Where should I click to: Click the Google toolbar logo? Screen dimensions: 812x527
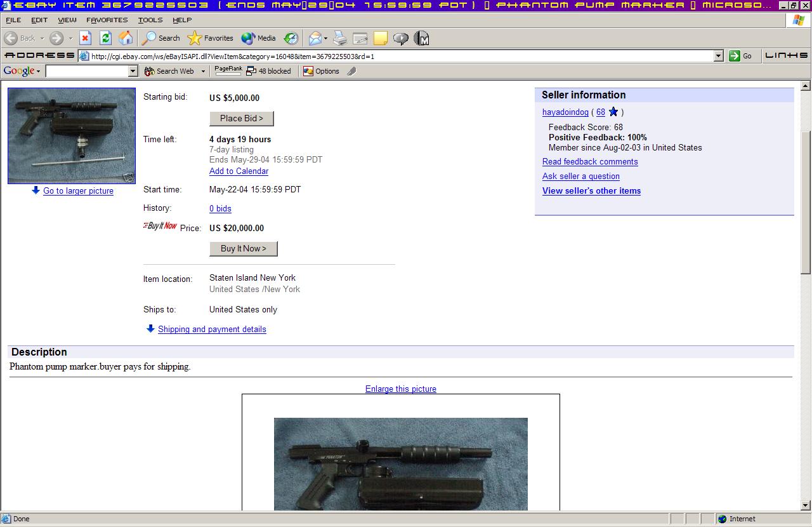18,71
